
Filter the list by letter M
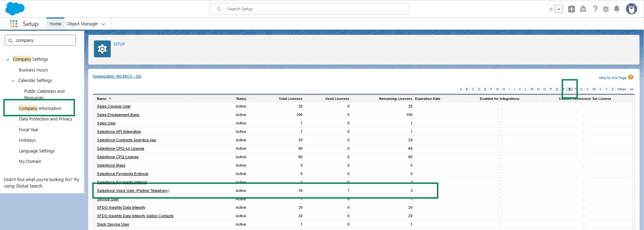(532, 89)
